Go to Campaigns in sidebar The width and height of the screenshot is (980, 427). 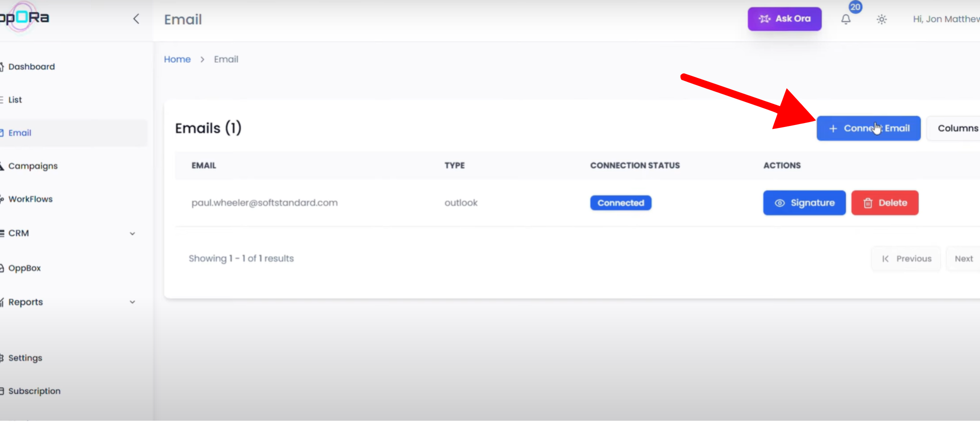pyautogui.click(x=33, y=166)
